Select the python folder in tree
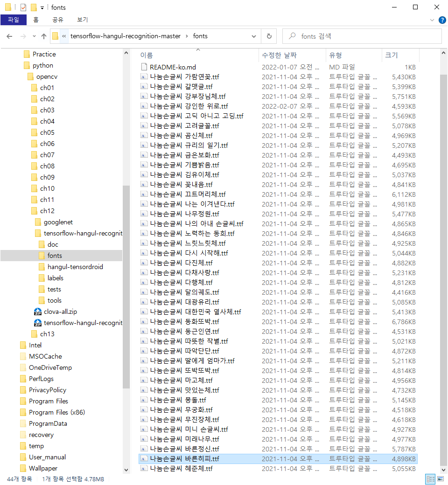The height and width of the screenshot is (485, 448). pos(43,65)
